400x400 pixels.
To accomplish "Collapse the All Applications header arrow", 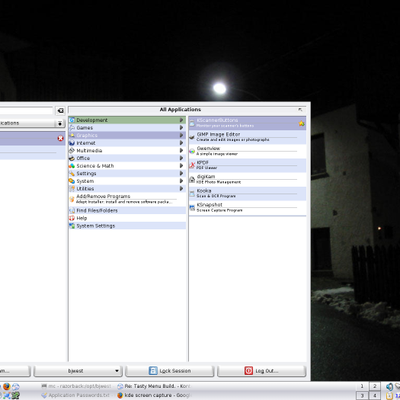I will pyautogui.click(x=300, y=109).
